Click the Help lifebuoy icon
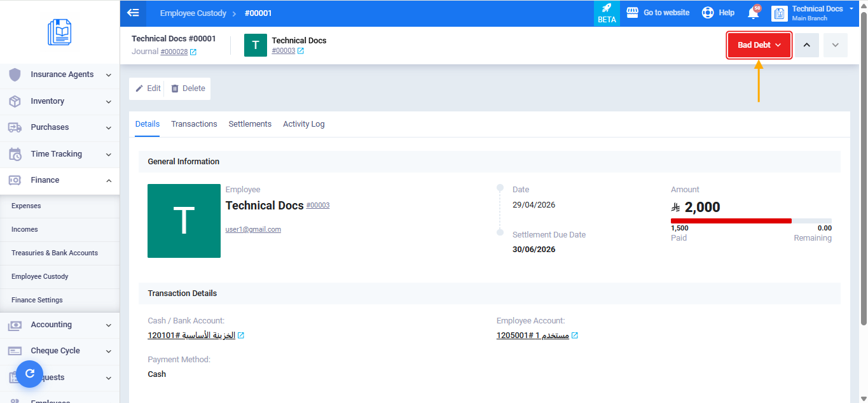 click(x=707, y=13)
